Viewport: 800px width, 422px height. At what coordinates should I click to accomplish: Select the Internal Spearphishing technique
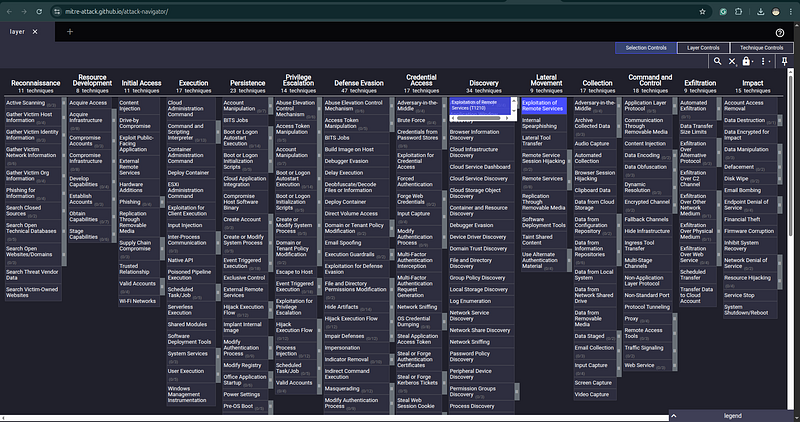click(x=543, y=123)
